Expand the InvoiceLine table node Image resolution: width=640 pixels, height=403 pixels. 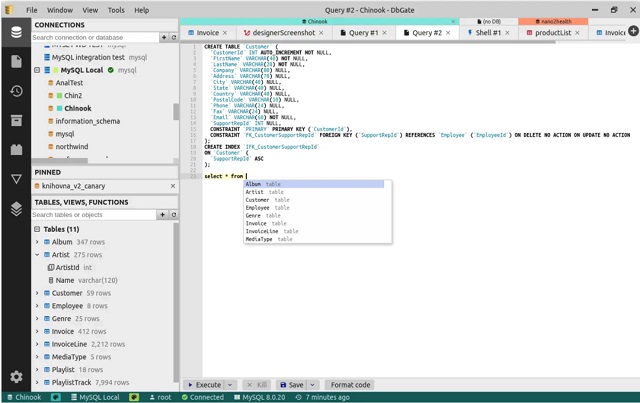click(37, 344)
